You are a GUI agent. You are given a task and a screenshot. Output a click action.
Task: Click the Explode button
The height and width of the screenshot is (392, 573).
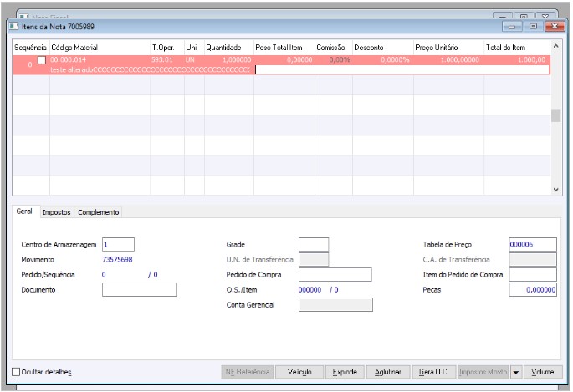pos(345,372)
